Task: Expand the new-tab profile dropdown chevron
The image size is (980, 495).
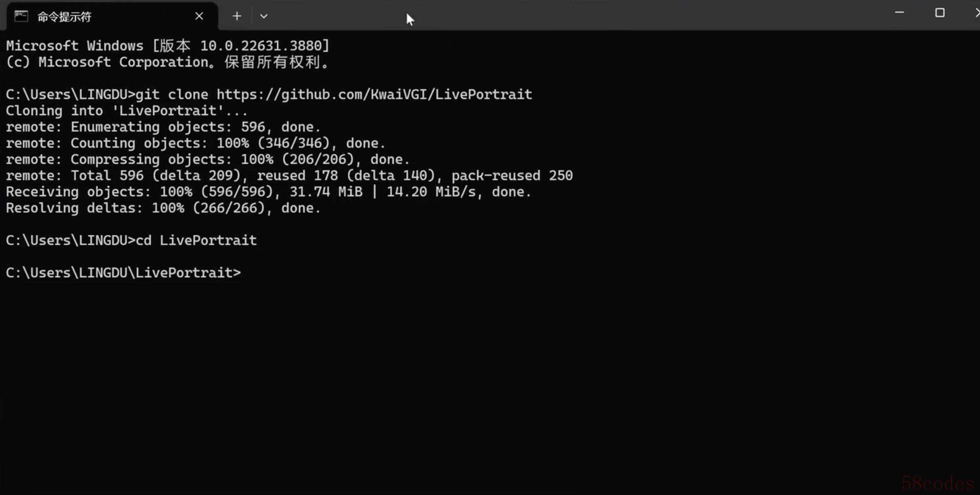Action: coord(264,16)
